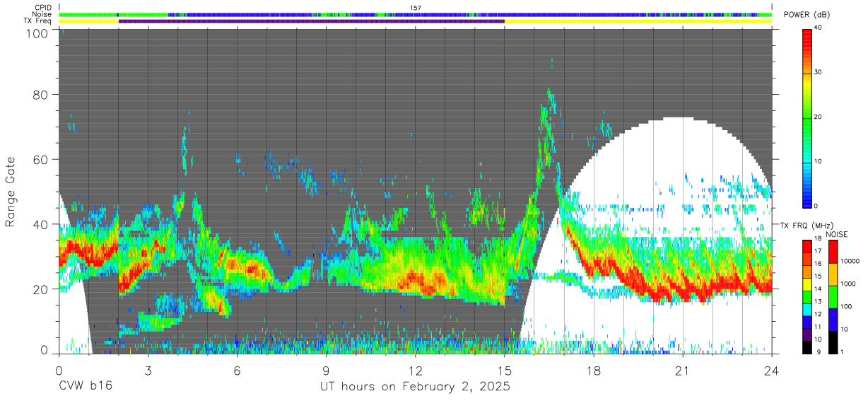Screen dimensions: 868x401
Task: Select range gate tick 40 on y-axis
Action: coord(40,224)
